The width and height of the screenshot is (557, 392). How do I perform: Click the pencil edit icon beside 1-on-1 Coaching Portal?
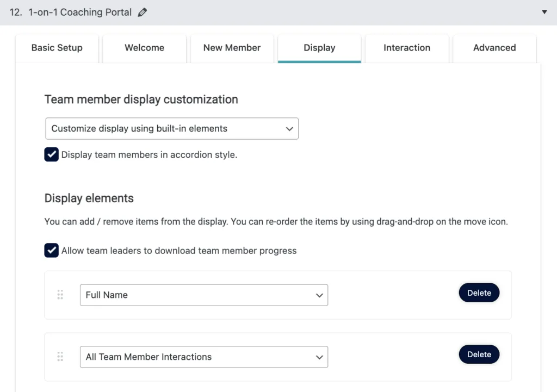click(x=143, y=13)
